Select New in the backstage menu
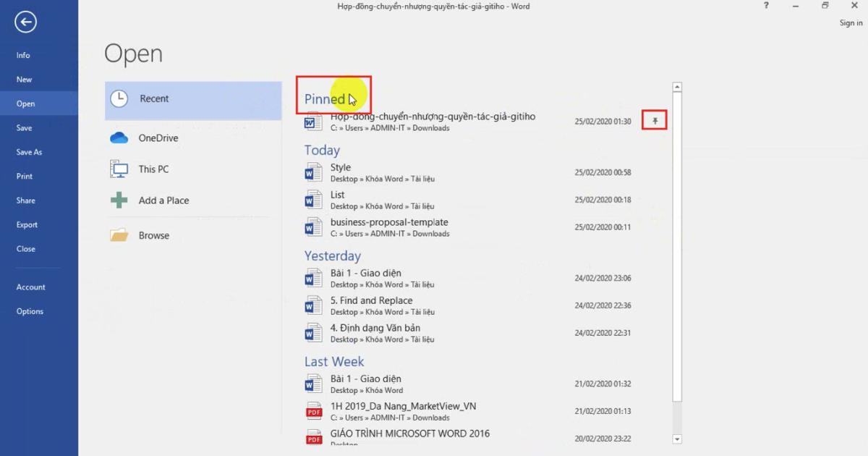The height and width of the screenshot is (456, 868). (24, 80)
